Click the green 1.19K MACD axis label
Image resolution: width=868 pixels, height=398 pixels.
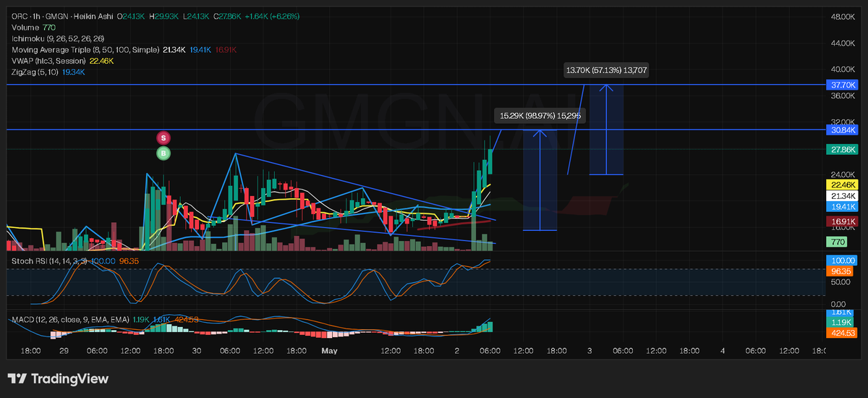tap(841, 323)
